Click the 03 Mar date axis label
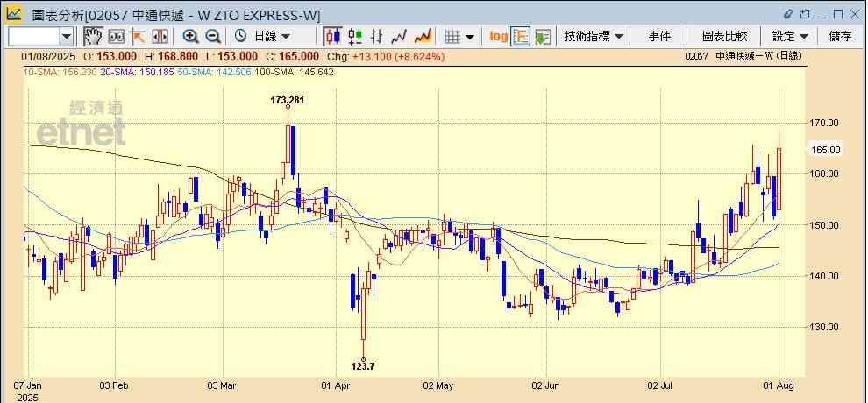This screenshot has width=868, height=403. tap(222, 385)
